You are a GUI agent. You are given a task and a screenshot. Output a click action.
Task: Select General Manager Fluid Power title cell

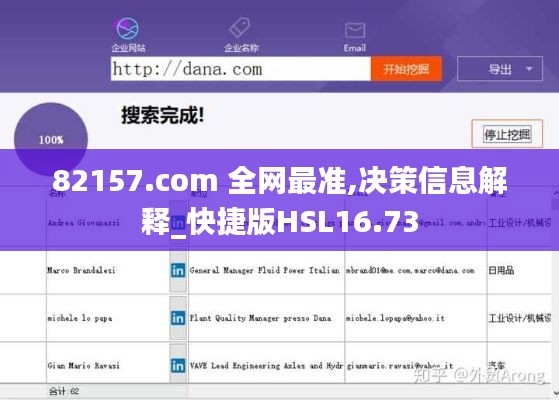pos(266,271)
